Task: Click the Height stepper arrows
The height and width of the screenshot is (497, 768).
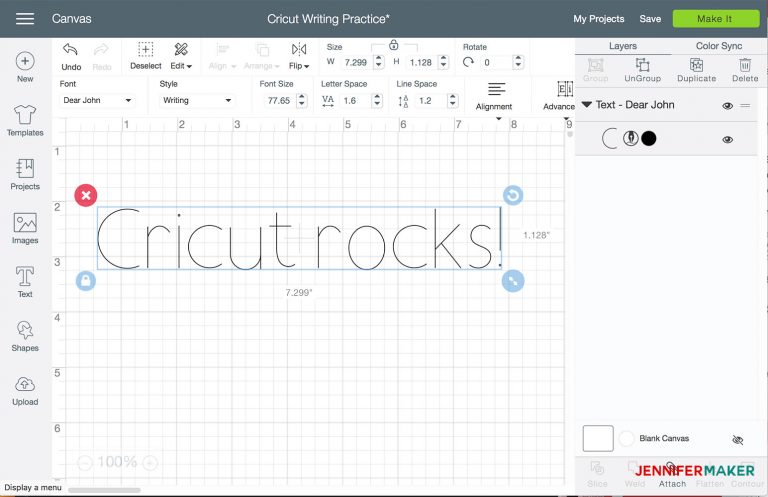Action: pos(443,62)
